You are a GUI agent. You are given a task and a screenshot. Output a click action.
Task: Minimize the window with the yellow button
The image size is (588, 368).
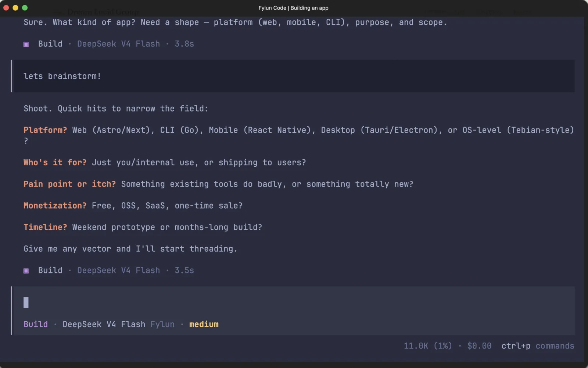(x=15, y=8)
